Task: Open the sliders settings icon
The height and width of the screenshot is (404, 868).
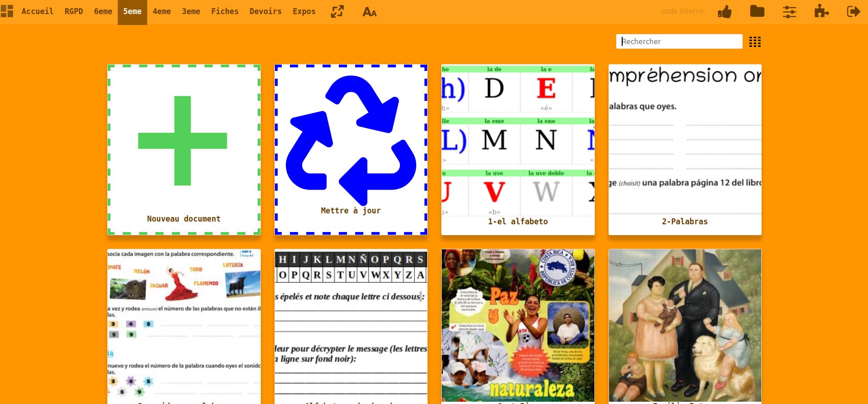Action: click(x=790, y=11)
